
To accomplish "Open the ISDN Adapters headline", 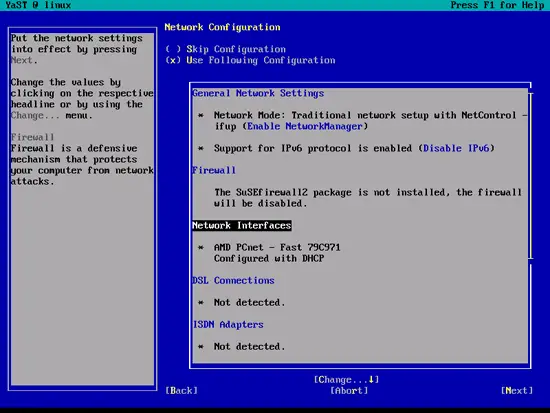I will 228,325.
